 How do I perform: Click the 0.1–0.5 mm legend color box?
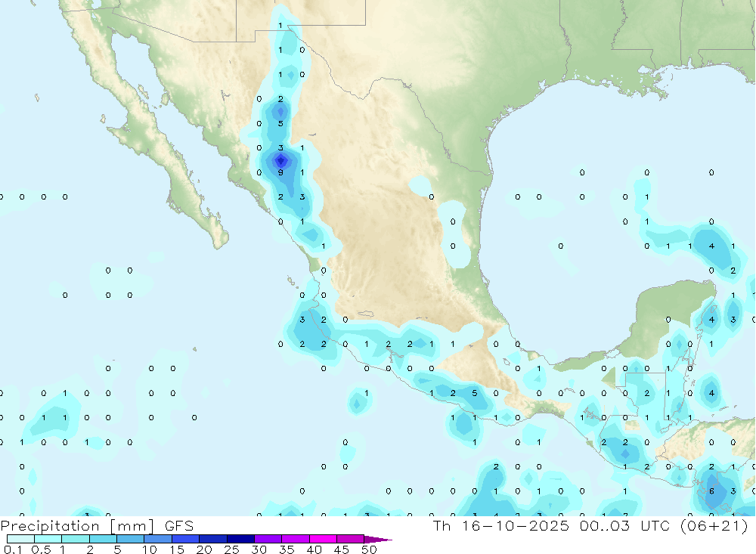[20, 539]
